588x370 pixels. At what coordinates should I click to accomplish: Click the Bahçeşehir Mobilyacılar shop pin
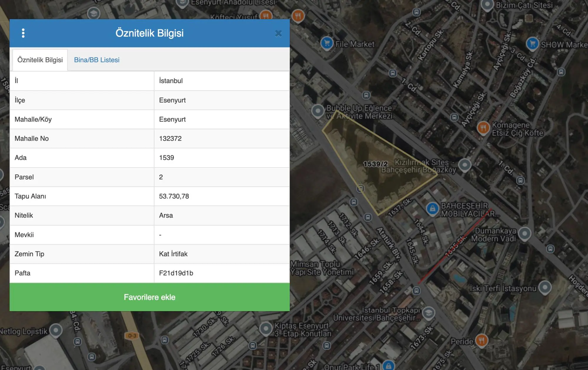(432, 209)
